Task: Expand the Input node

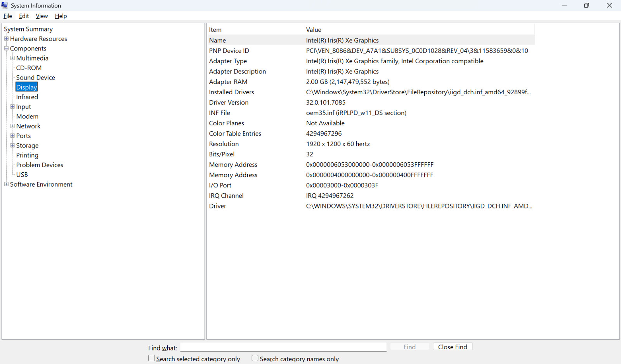Action: click(12, 106)
